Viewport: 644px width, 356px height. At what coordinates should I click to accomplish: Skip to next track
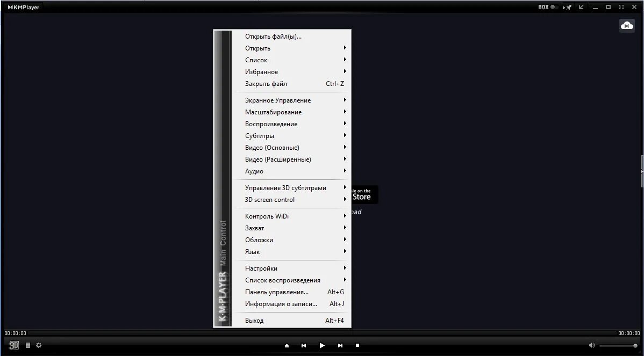pos(340,346)
